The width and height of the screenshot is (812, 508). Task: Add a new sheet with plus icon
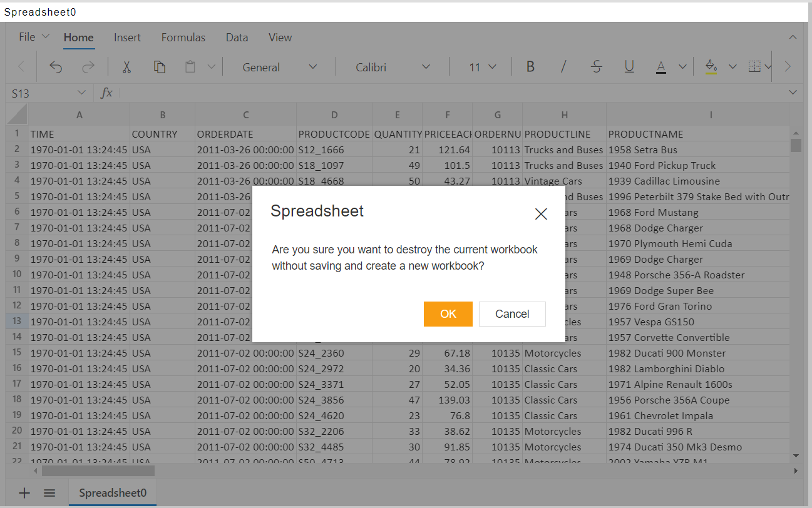coord(24,493)
